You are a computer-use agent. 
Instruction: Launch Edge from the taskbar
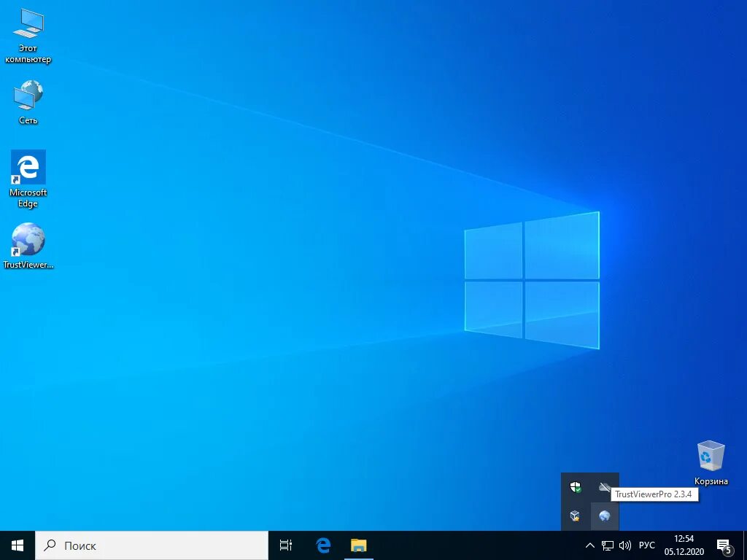[323, 545]
